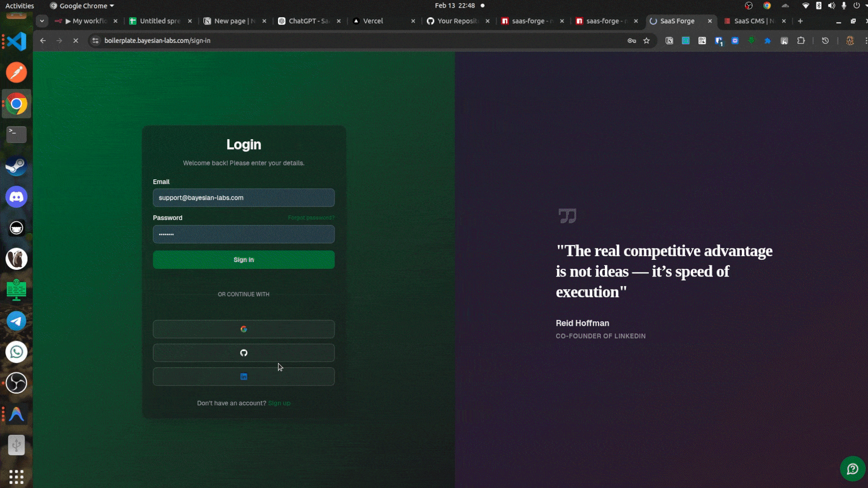Sign in with LinkedIn icon button
This screenshot has height=488, width=868.
(x=244, y=376)
